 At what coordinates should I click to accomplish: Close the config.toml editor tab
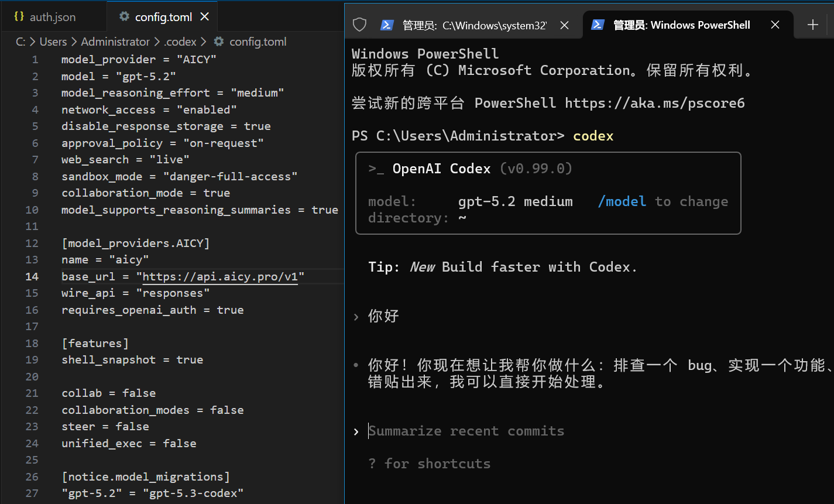(205, 17)
